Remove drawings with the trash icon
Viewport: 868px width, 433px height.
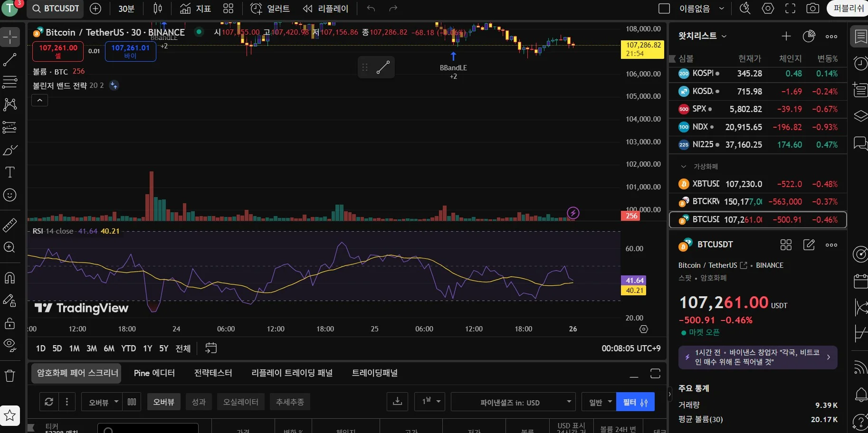click(10, 376)
